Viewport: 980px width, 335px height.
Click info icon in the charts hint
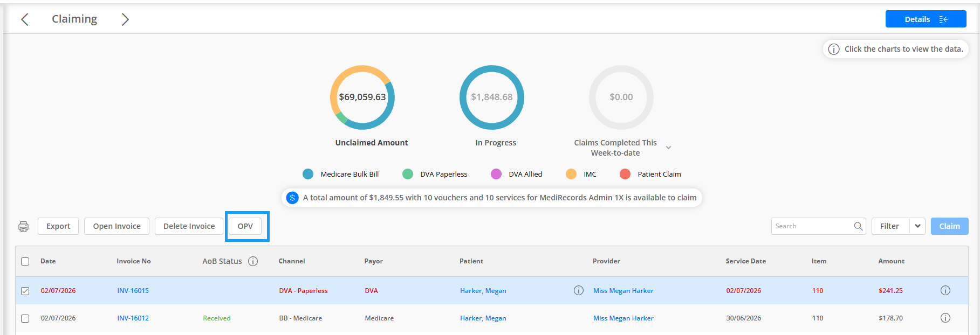(834, 49)
